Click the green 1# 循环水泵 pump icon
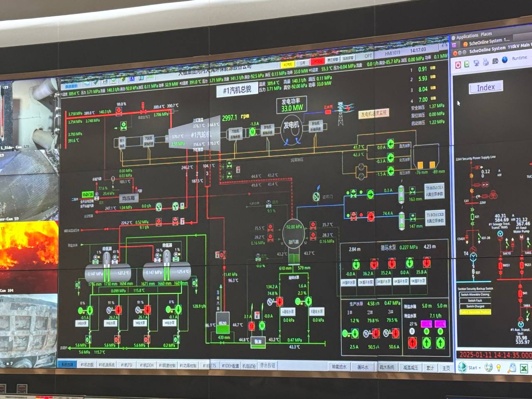This screenshot has height=399, width=532. [x=356, y=264]
